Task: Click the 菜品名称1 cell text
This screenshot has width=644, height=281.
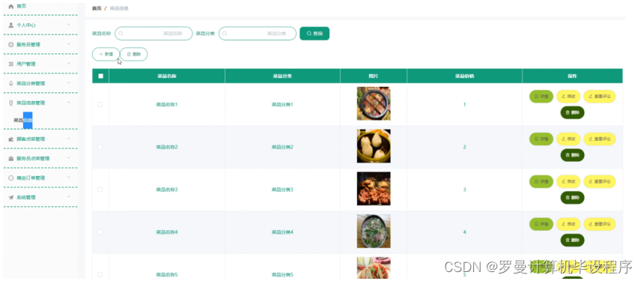Action: 167,104
